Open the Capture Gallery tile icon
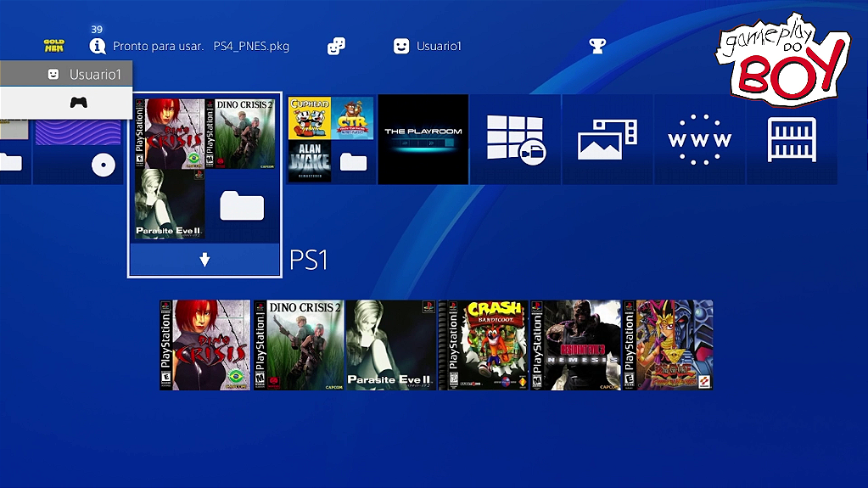 pyautogui.click(x=608, y=139)
